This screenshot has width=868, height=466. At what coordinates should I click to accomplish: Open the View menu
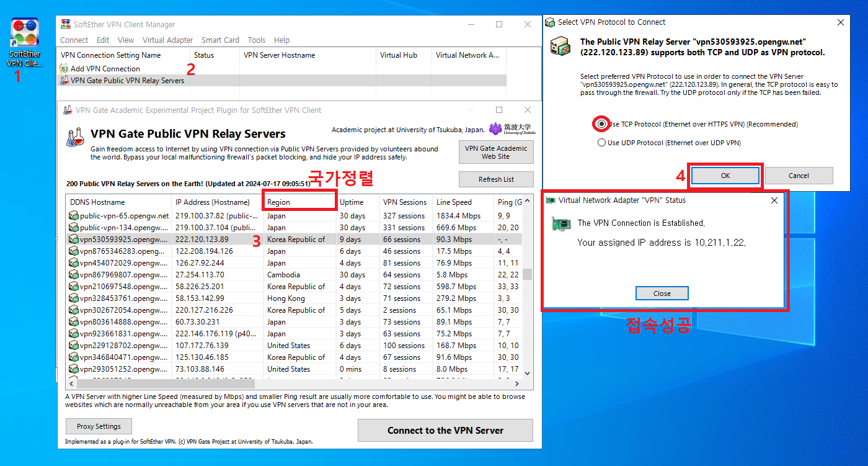point(126,40)
